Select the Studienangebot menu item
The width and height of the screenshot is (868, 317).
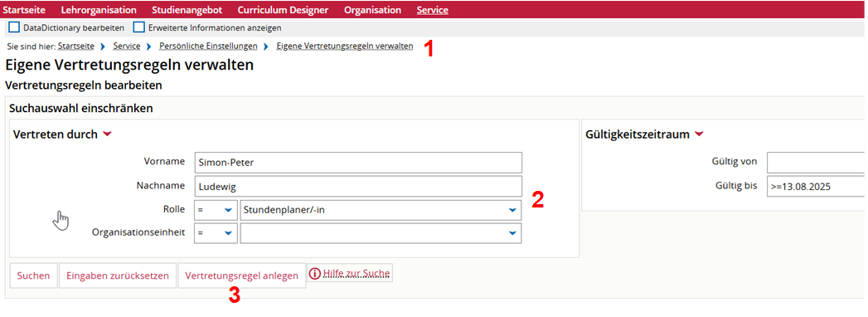click(x=187, y=10)
